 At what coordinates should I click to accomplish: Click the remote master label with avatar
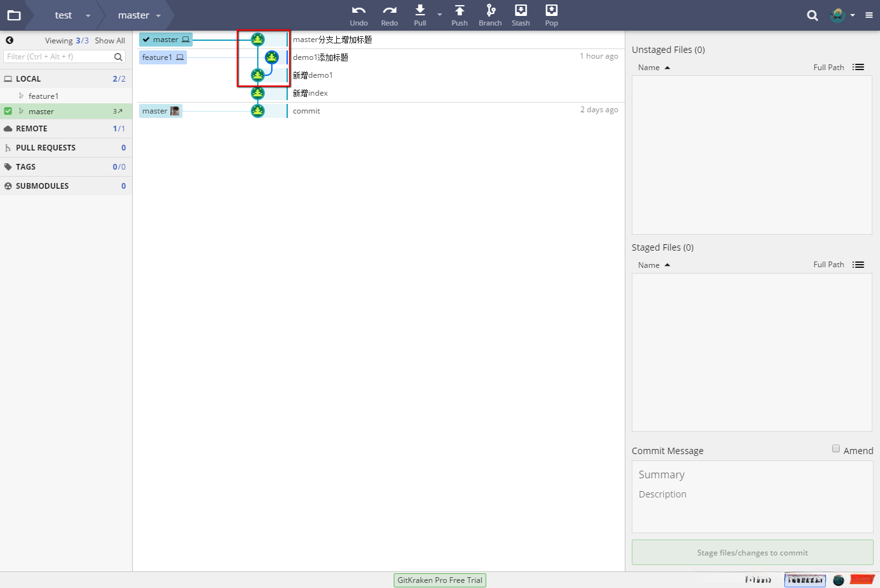coord(161,111)
